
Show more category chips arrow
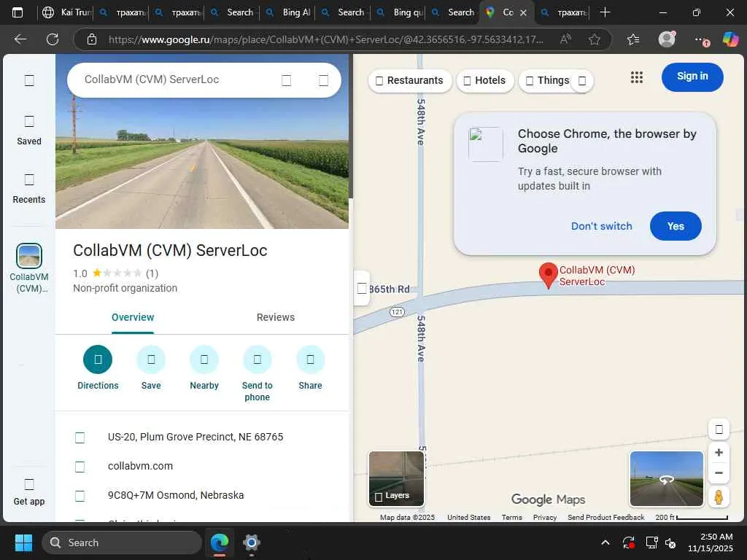click(582, 81)
